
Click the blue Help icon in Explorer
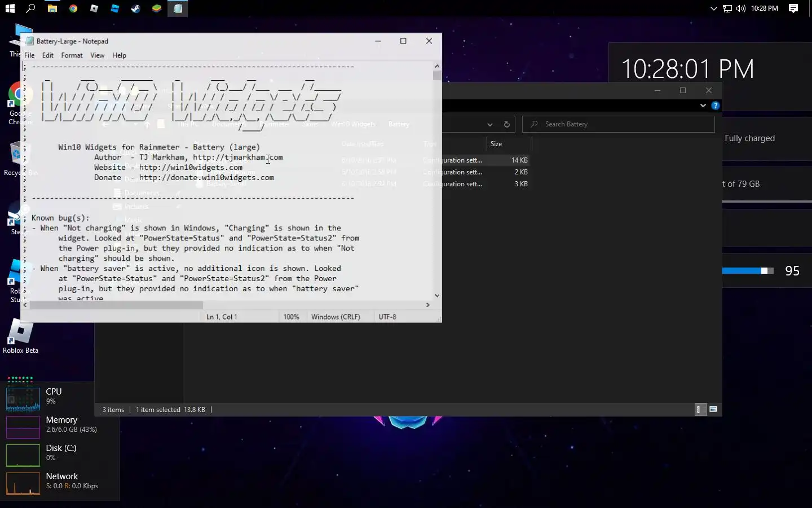pyautogui.click(x=716, y=106)
